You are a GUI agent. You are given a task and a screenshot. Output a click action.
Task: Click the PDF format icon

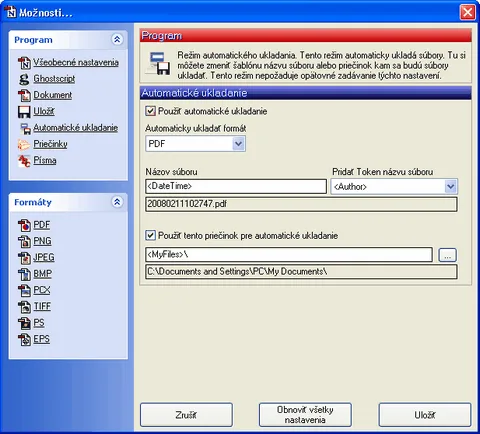tap(24, 225)
